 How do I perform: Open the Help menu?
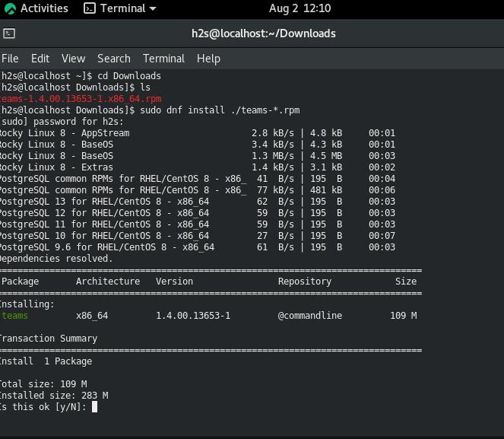[208, 59]
